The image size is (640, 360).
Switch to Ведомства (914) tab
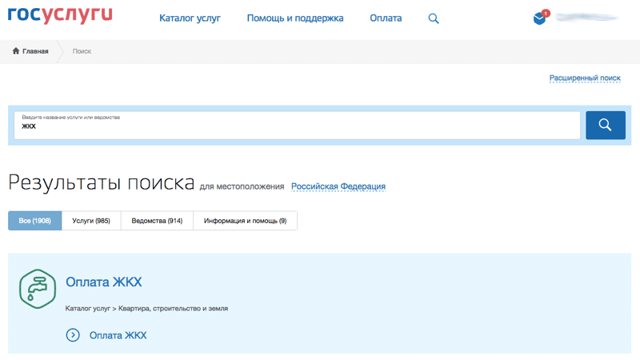(x=157, y=220)
